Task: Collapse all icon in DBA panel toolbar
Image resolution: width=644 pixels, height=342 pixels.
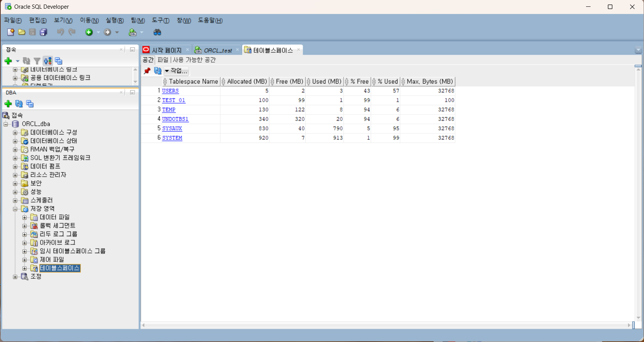Action: coord(30,104)
